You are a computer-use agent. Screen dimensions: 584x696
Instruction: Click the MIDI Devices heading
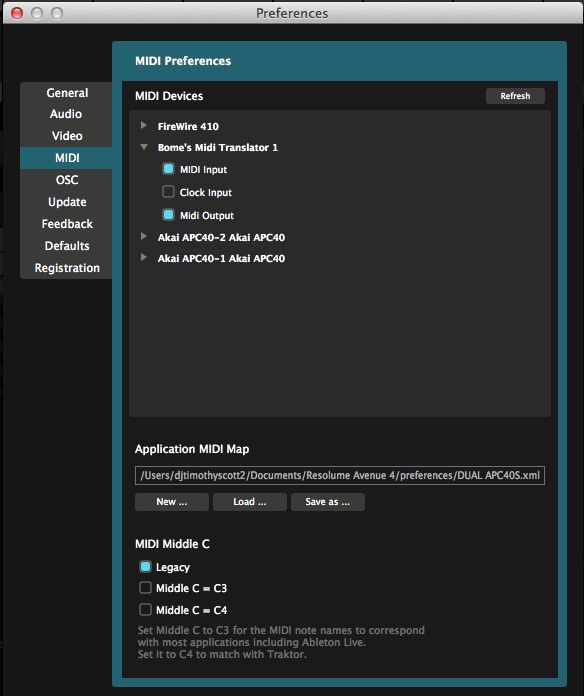pyautogui.click(x=169, y=96)
